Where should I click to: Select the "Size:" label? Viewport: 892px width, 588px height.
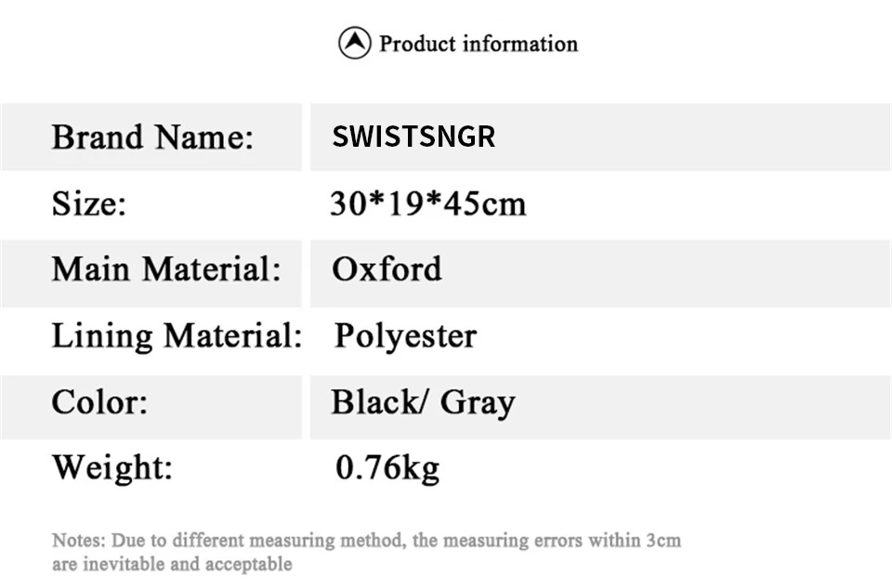pyautogui.click(x=89, y=203)
